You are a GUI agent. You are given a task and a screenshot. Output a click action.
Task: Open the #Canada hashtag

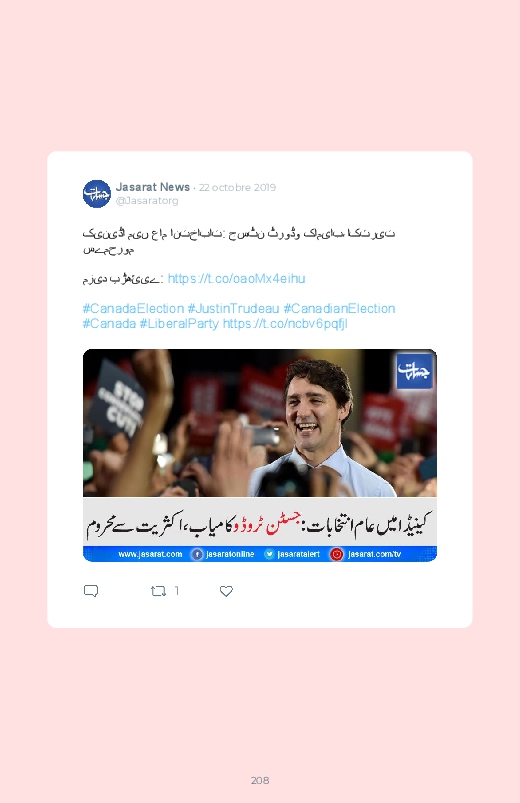(109, 324)
